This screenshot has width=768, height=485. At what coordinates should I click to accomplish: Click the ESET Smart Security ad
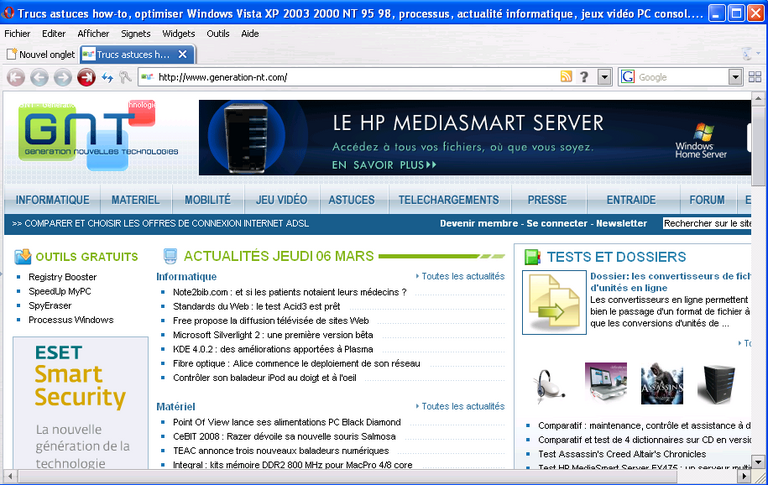point(80,403)
